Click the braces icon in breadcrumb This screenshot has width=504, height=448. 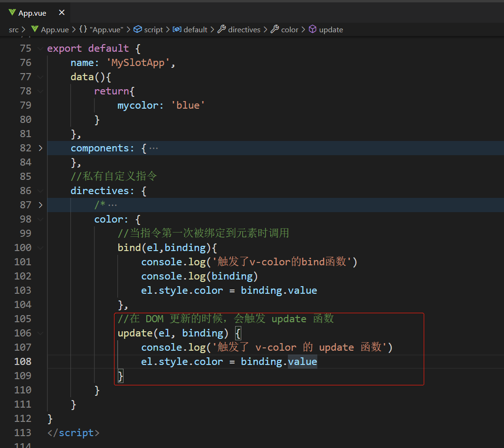83,29
